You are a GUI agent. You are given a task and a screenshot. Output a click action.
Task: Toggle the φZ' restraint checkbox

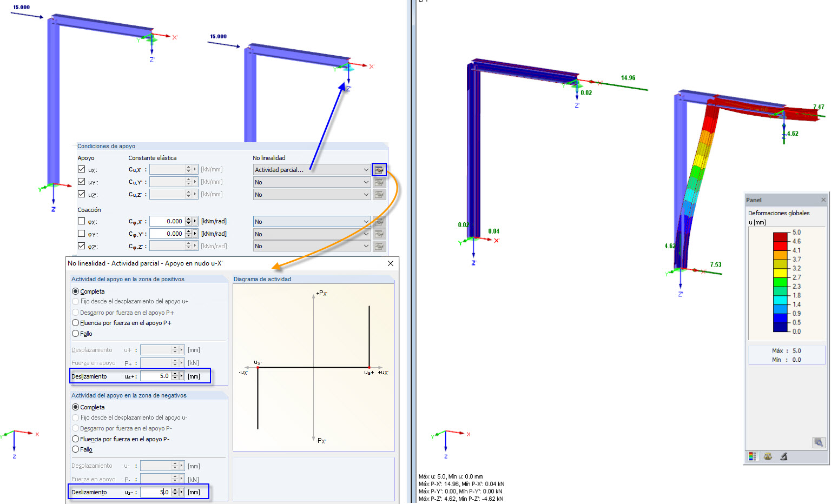click(x=82, y=246)
